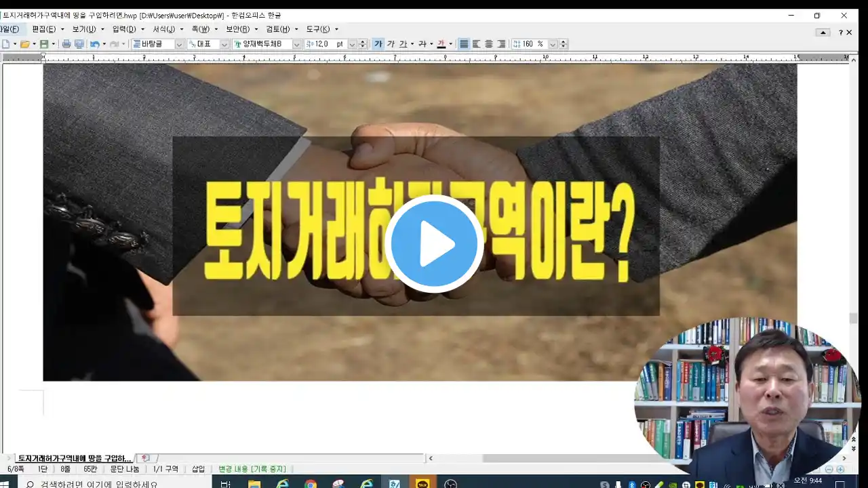Screen dimensions: 868x488
Task: Open KakaoTalk from the taskbar
Action: (422, 484)
